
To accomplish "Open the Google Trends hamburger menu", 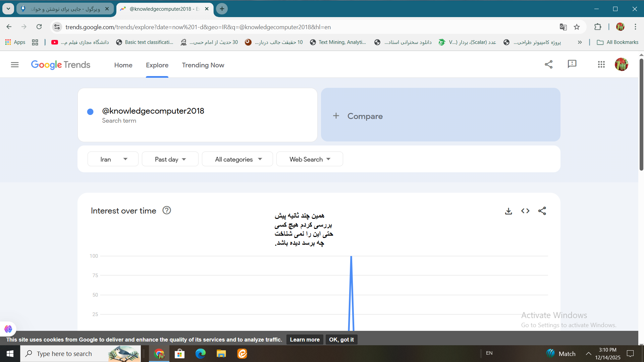I will click(x=15, y=65).
